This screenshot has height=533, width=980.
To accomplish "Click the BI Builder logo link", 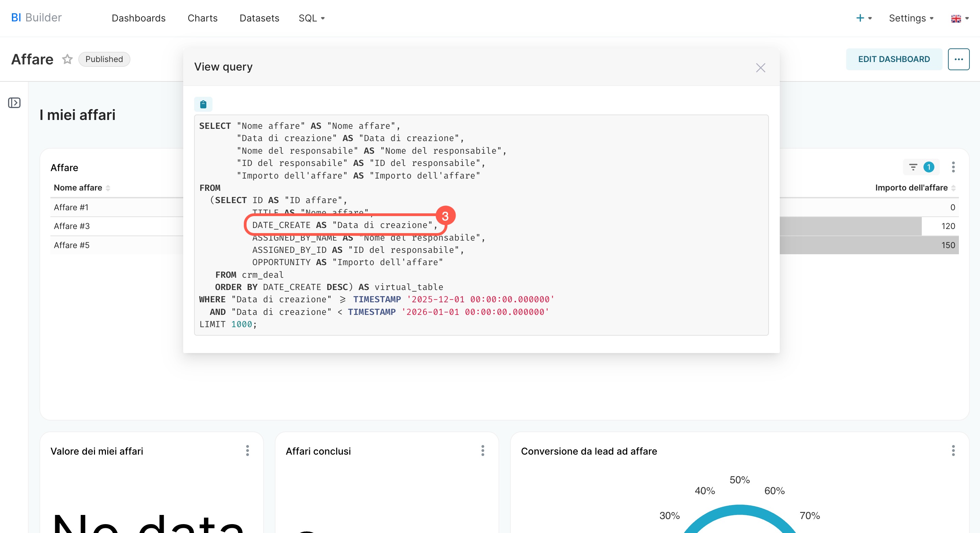I will [36, 17].
